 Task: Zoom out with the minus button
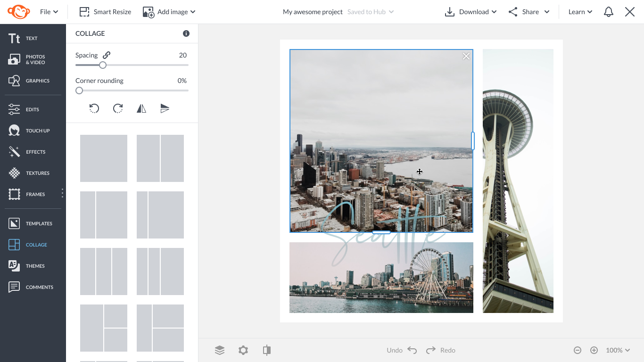578,350
